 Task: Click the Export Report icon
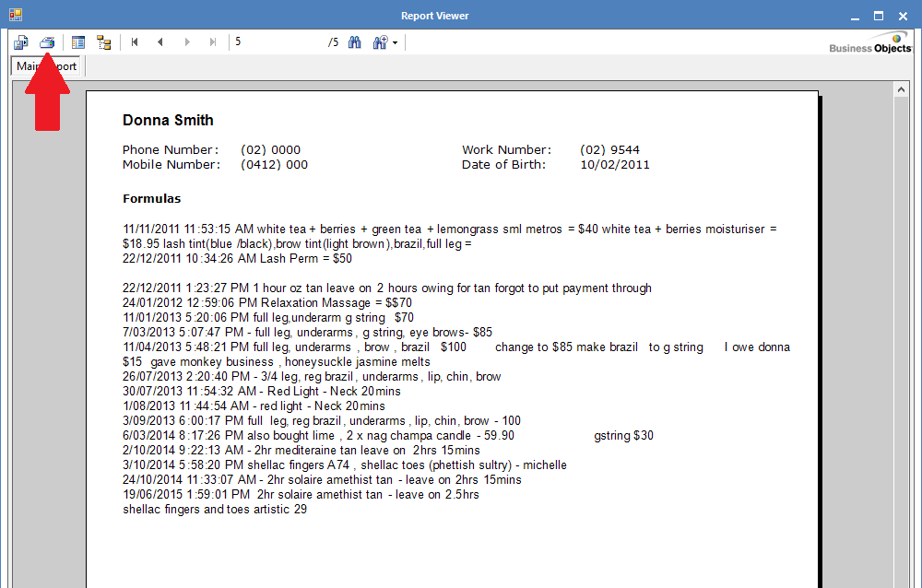[21, 42]
